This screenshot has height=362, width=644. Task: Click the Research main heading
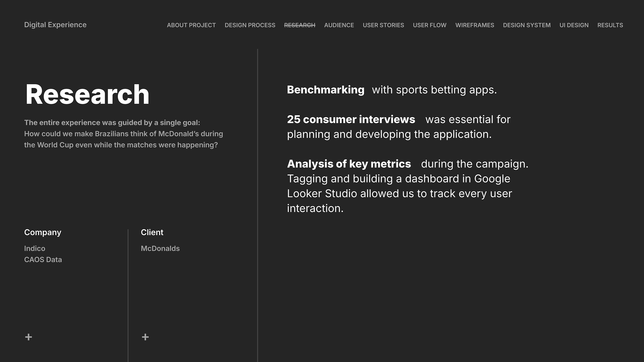(87, 94)
